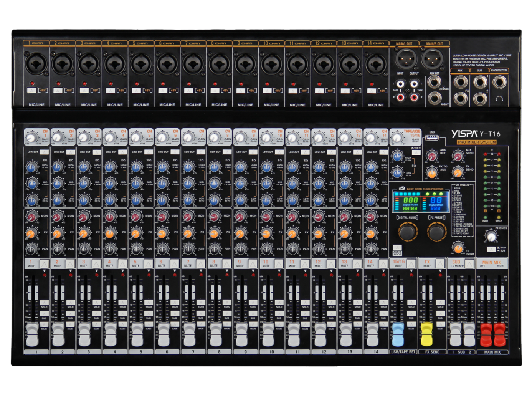The height and width of the screenshot is (399, 532).
Task: Mute channel 1 with its MUTE button
Action: click(44, 264)
